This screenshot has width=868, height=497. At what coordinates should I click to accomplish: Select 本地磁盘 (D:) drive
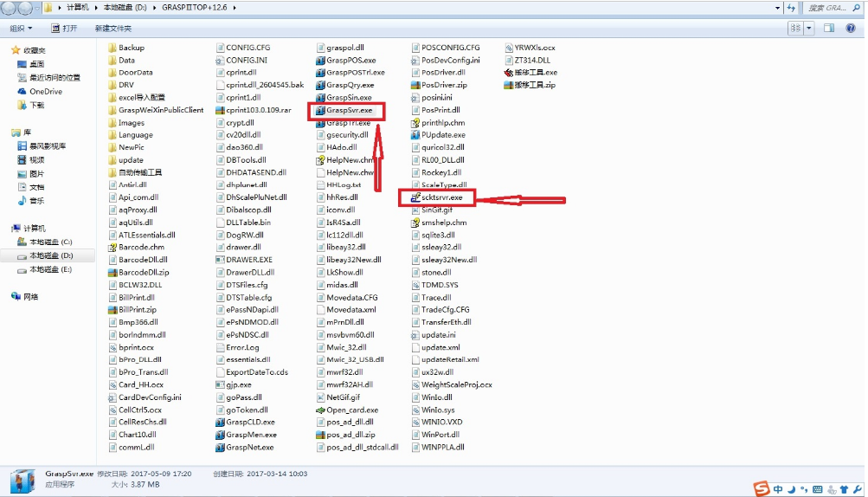click(x=45, y=256)
